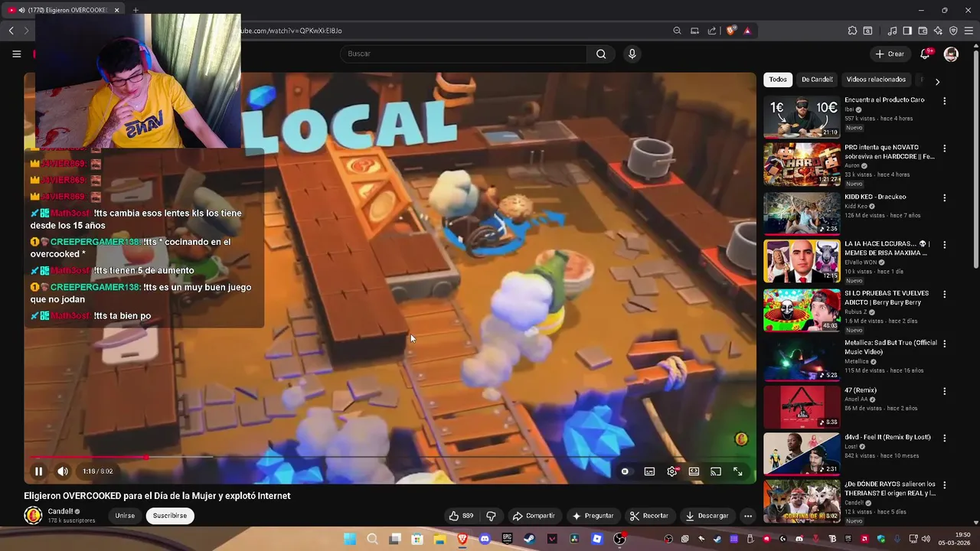Viewport: 980px width, 551px height.
Task: Select the Todos filter chip
Action: [x=778, y=80]
